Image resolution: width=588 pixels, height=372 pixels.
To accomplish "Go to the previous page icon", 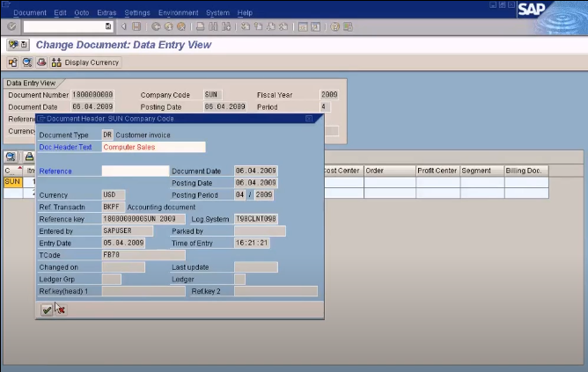I will click(259, 26).
